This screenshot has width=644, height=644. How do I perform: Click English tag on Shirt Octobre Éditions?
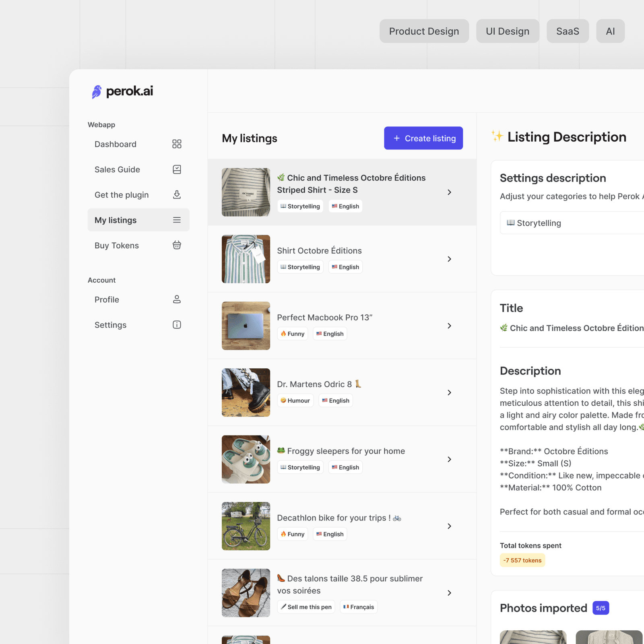(x=345, y=267)
